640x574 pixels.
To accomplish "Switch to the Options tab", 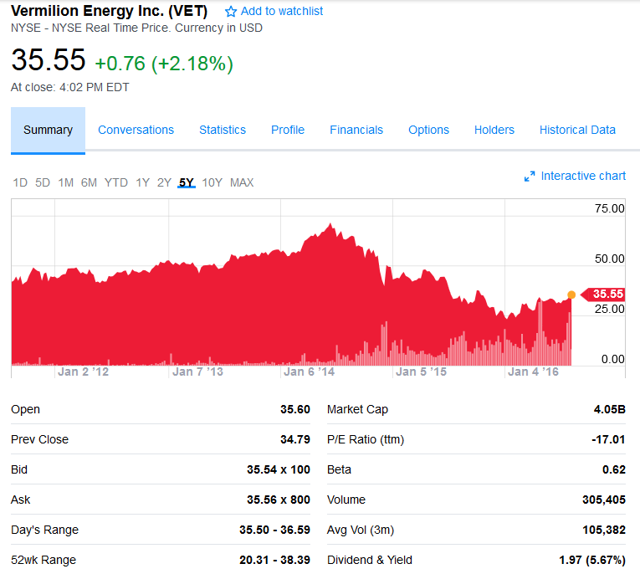I will (x=429, y=130).
